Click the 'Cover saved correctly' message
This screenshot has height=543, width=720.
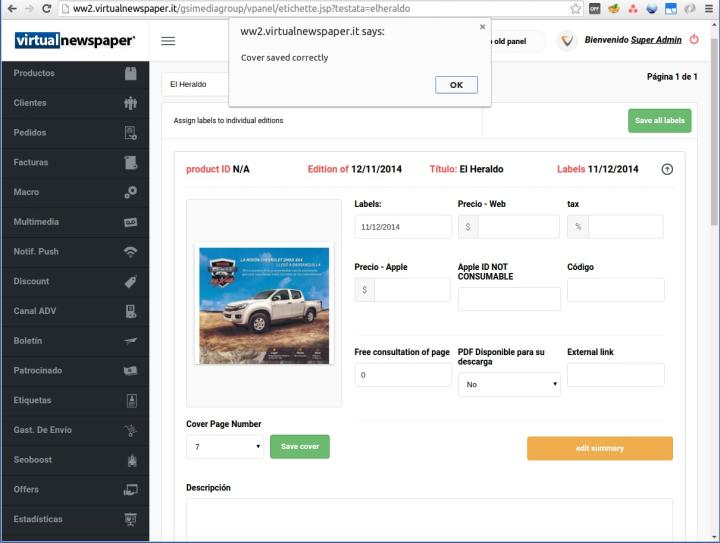tap(284, 58)
